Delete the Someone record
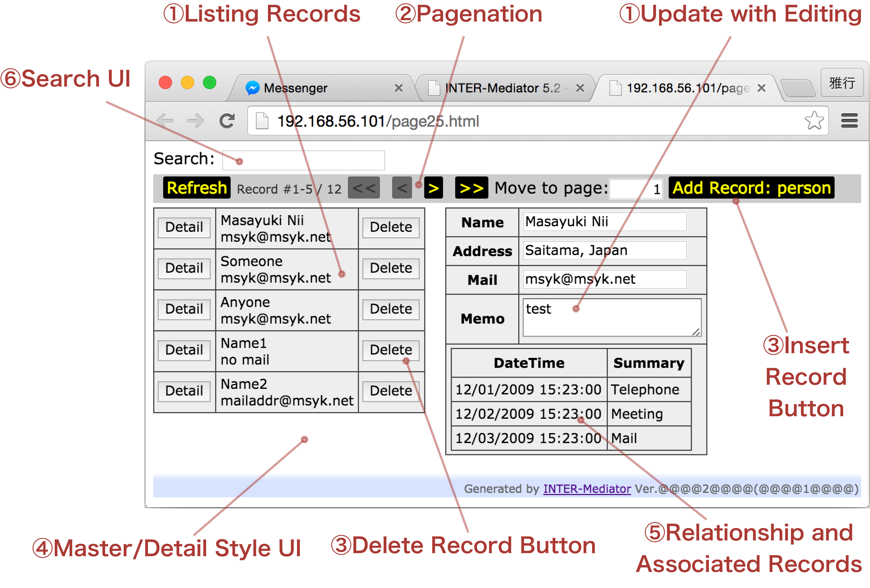Viewport: 870px width, 588px height. 391,268
